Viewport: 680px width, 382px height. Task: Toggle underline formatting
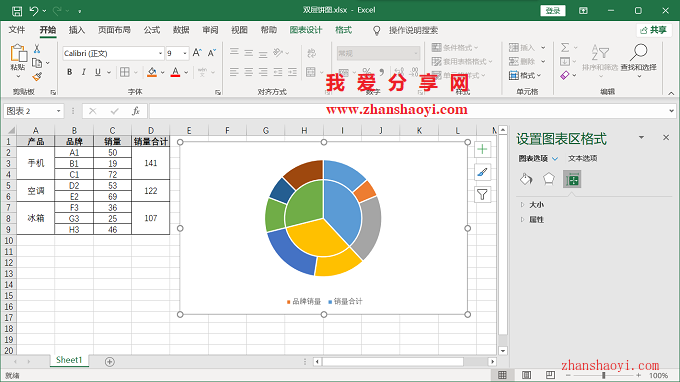click(98, 72)
